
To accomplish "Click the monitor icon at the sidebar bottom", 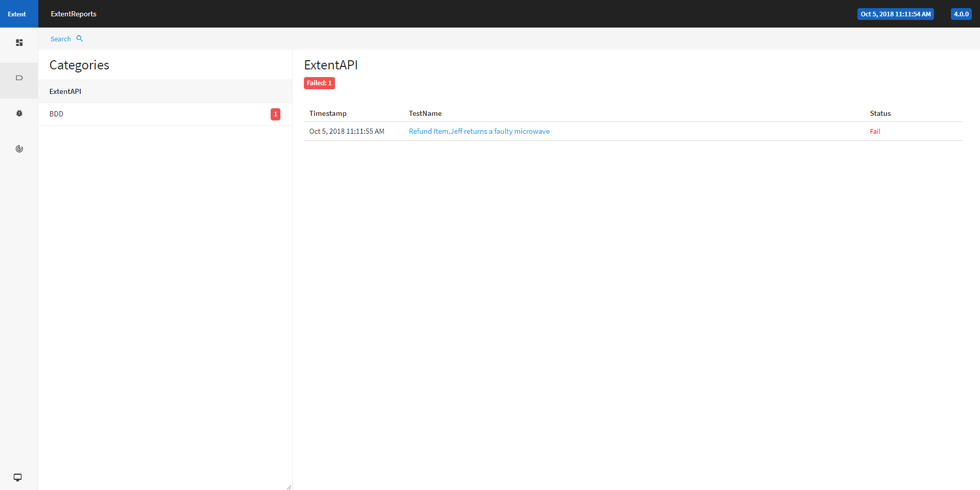I will 17,477.
